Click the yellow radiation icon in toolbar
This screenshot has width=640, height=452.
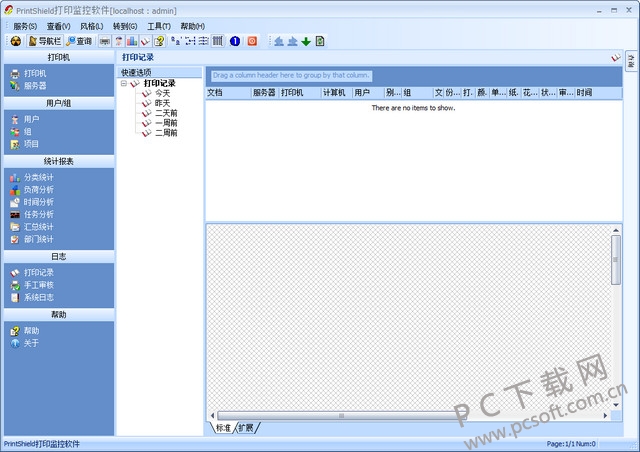tap(16, 41)
